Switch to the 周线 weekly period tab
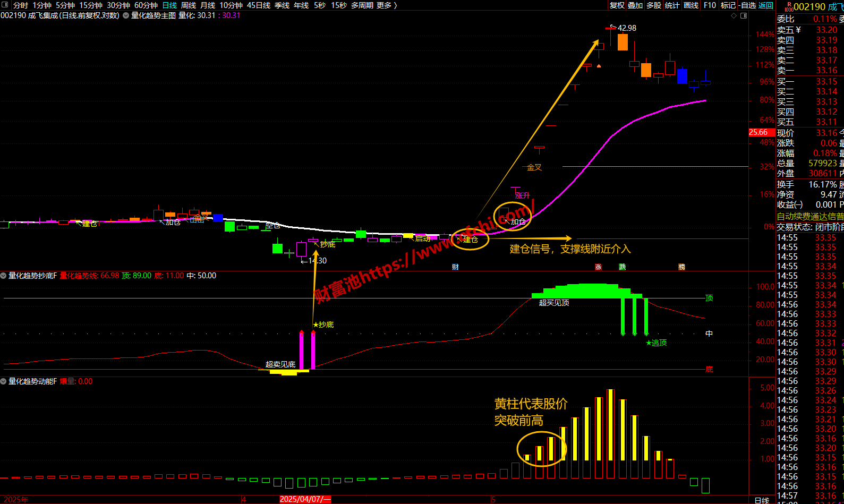844x504 pixels. 189,5
